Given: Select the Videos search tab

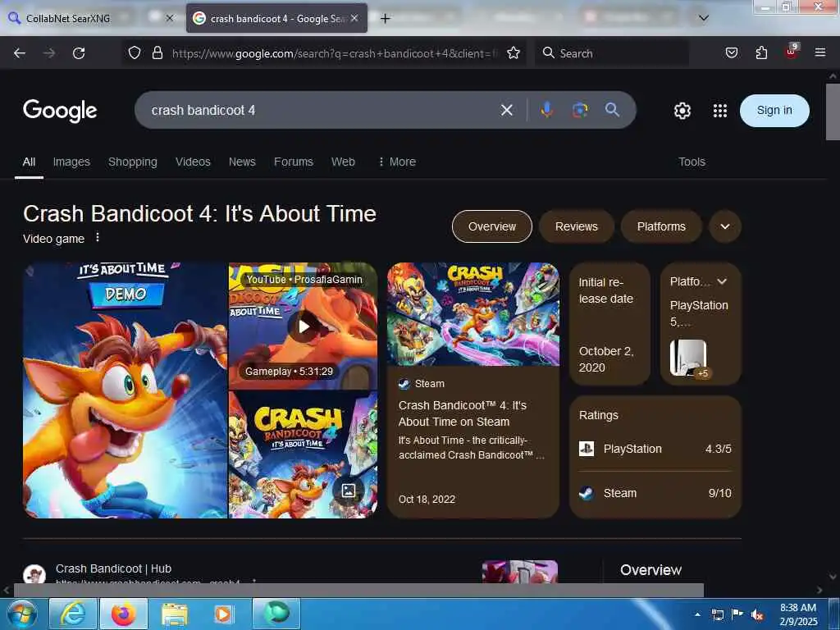Looking at the screenshot, I should click(x=193, y=162).
